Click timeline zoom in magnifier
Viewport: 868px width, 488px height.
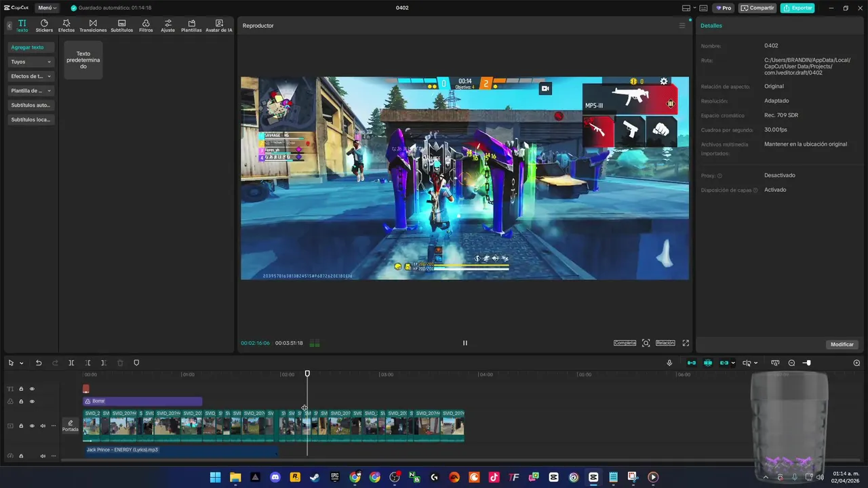pyautogui.click(x=856, y=363)
